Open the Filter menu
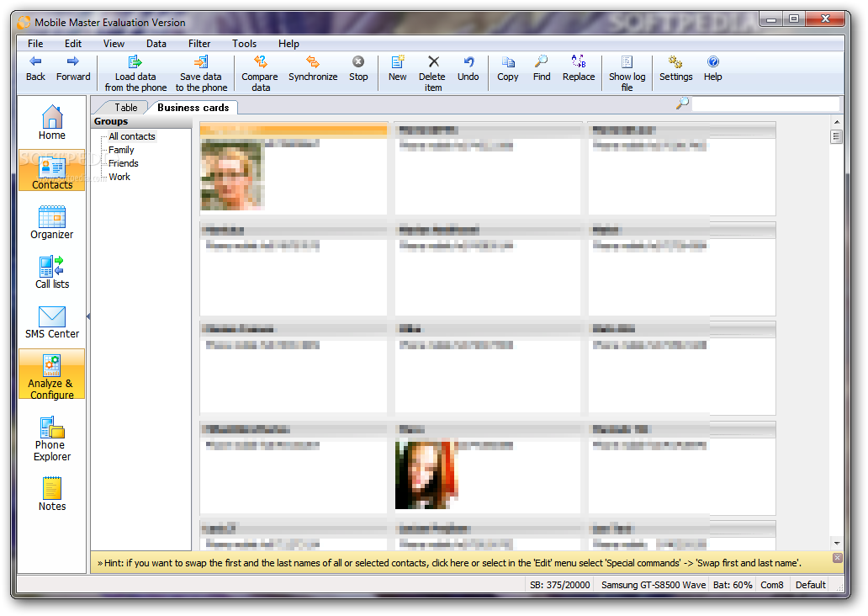Screen dimensions: 868x616 point(199,43)
